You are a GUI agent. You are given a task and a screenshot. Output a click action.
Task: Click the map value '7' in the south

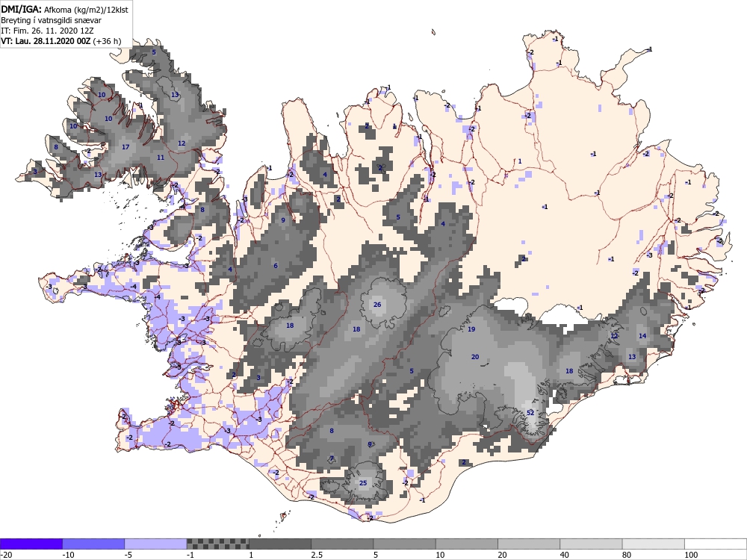(332, 459)
